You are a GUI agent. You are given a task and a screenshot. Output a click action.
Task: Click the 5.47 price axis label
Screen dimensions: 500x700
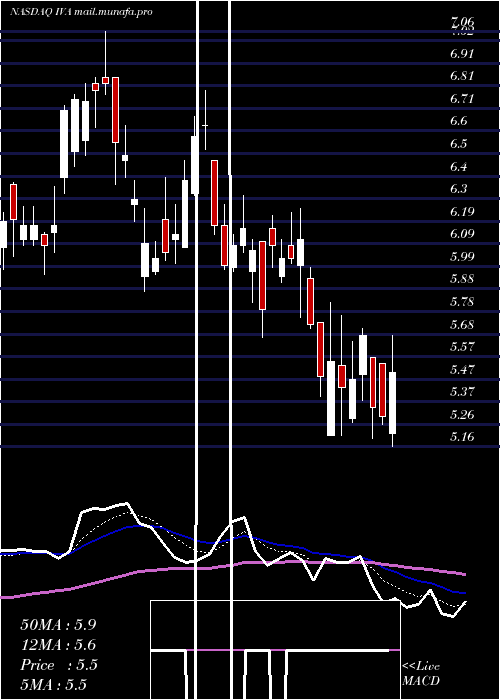(462, 370)
